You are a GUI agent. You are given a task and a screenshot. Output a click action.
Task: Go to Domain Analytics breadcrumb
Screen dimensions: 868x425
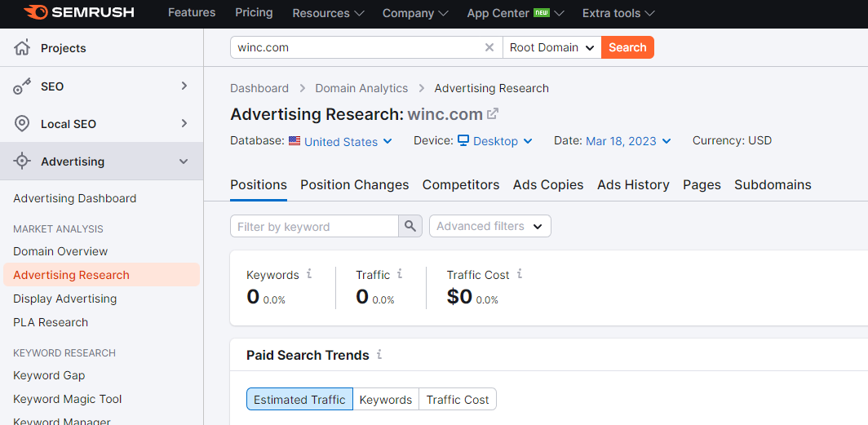click(x=361, y=88)
